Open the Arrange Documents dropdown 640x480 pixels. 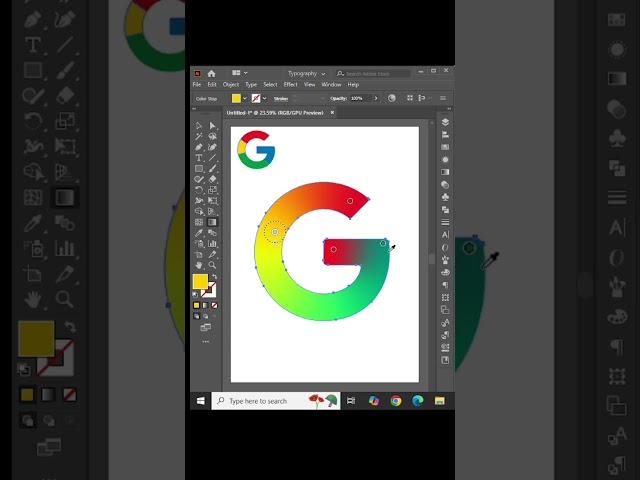point(240,73)
